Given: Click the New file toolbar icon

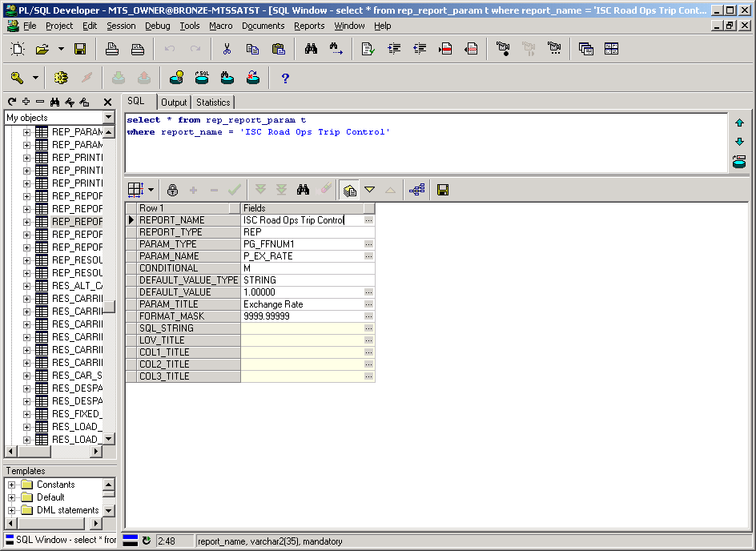Looking at the screenshot, I should click(18, 49).
